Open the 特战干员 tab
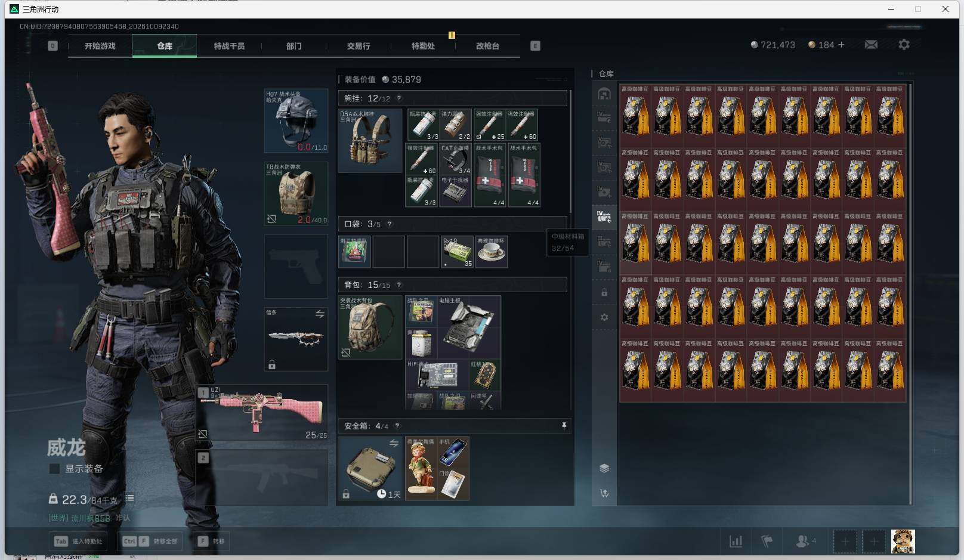 pos(229,46)
